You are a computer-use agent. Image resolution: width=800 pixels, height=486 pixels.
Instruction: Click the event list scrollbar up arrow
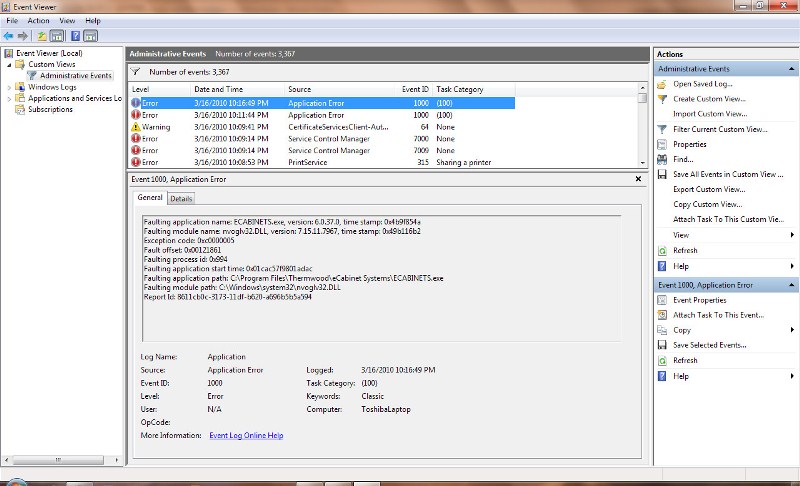coord(642,88)
